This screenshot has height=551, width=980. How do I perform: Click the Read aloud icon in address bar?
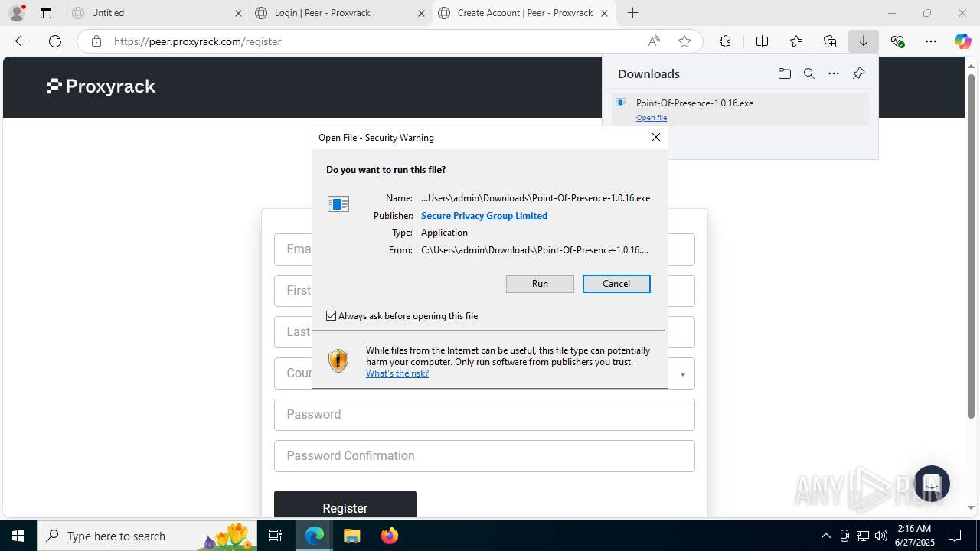[654, 41]
